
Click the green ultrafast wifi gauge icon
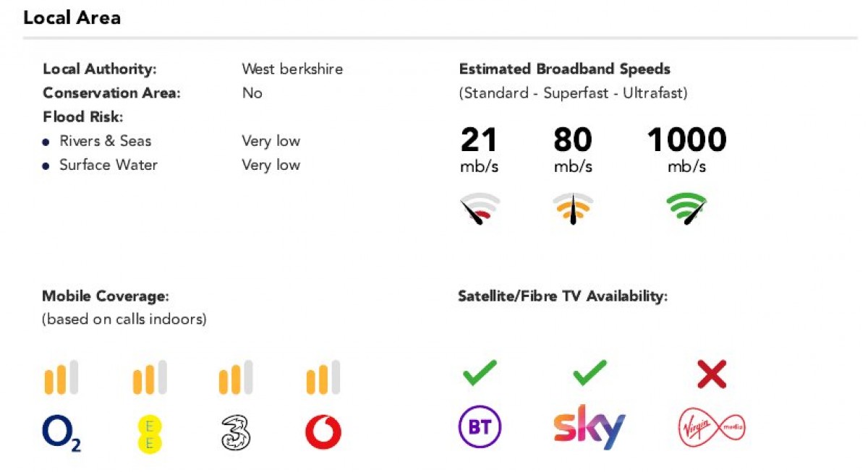[x=686, y=209]
